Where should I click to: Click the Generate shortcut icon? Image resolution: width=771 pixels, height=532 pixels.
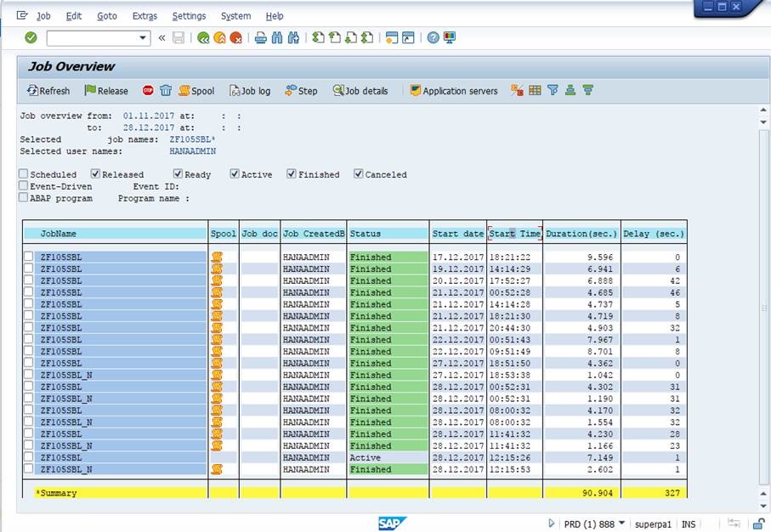point(408,38)
